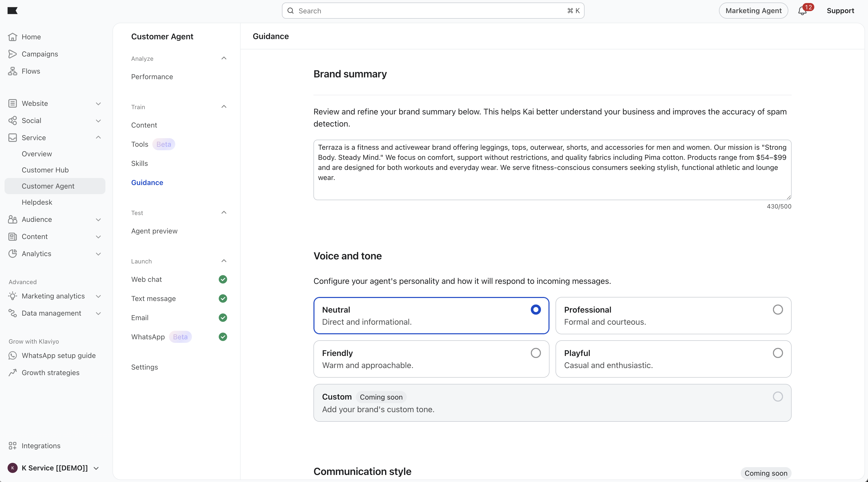Image resolution: width=868 pixels, height=482 pixels.
Task: Click the Flows diagram icon
Action: point(12,71)
